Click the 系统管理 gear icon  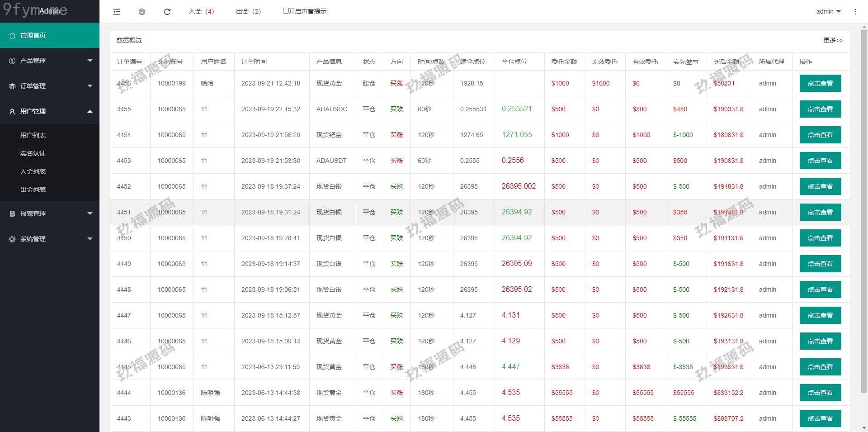(x=12, y=239)
